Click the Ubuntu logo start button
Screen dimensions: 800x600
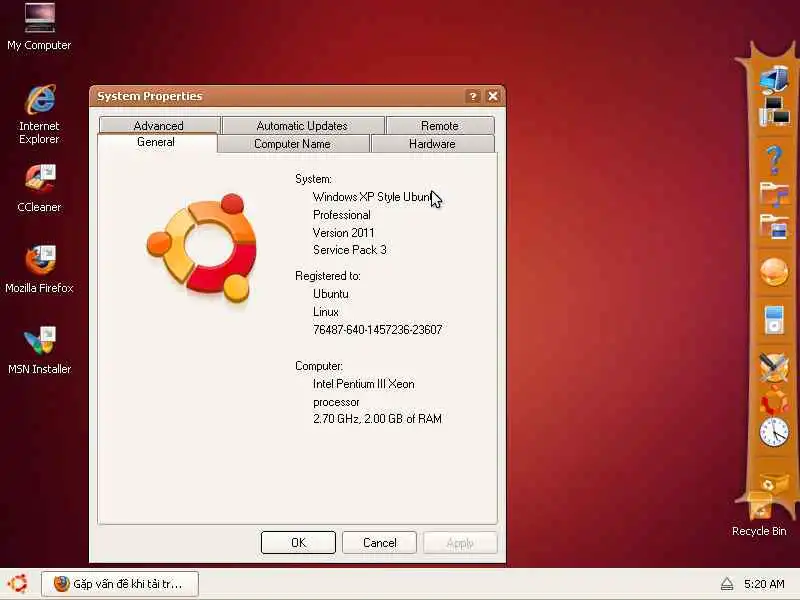pyautogui.click(x=18, y=584)
